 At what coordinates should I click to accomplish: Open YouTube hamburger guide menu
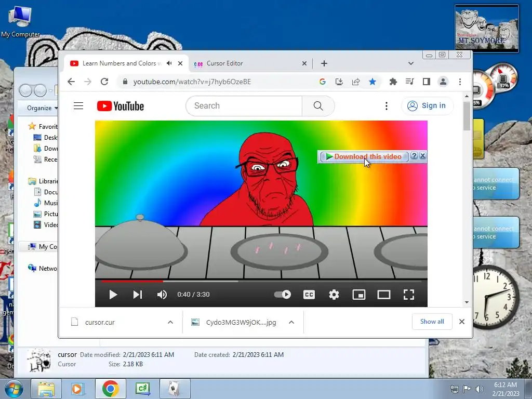pyautogui.click(x=78, y=106)
